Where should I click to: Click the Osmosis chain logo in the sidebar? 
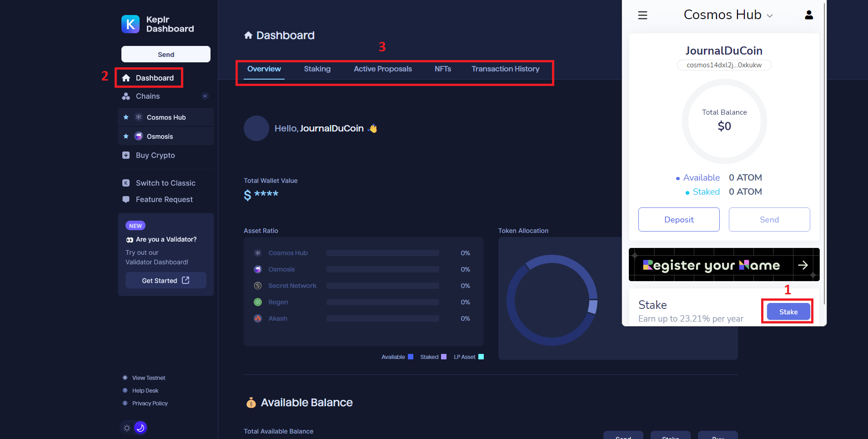pos(139,136)
